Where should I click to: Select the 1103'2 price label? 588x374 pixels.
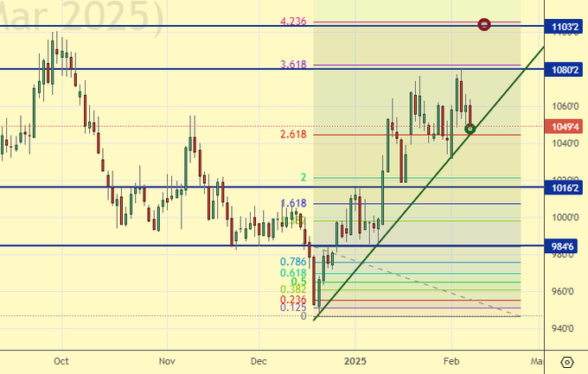pyautogui.click(x=565, y=28)
